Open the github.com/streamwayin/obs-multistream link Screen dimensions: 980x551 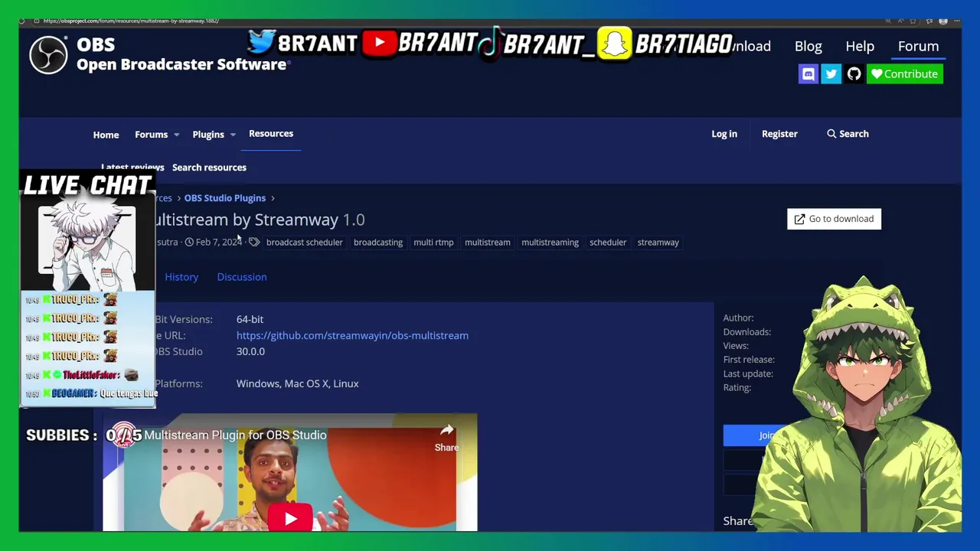click(352, 335)
